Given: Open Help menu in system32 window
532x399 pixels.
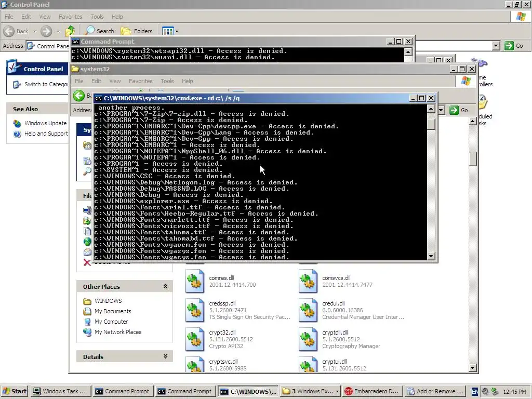Looking at the screenshot, I should [x=187, y=81].
